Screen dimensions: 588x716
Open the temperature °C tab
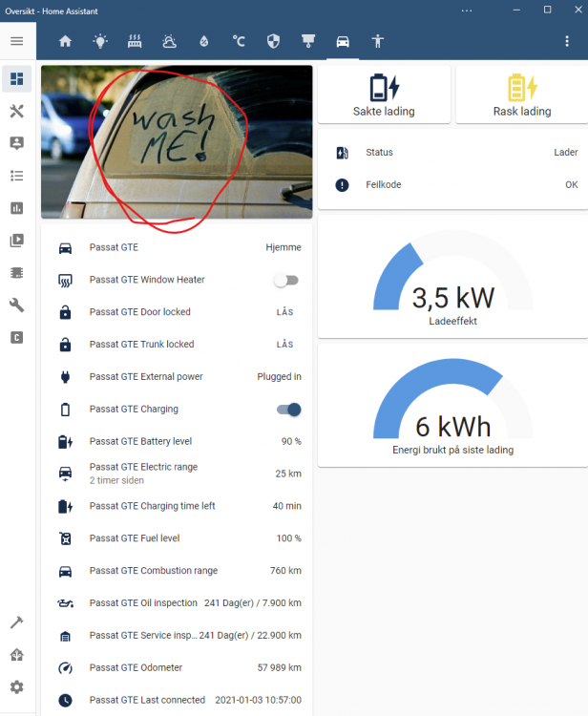[239, 42]
